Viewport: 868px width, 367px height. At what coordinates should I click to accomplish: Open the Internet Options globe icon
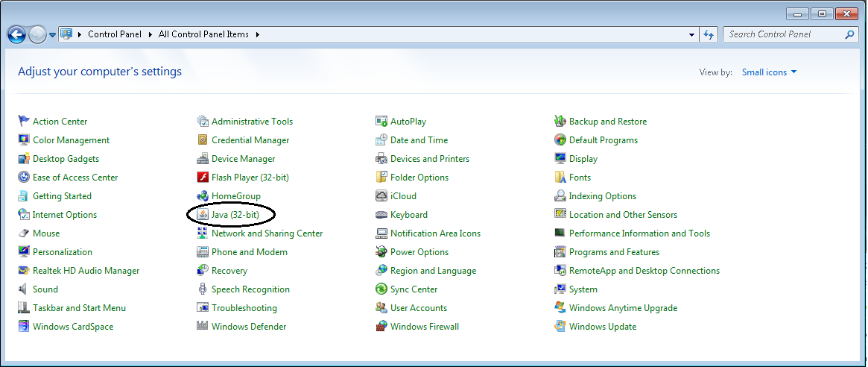point(24,215)
